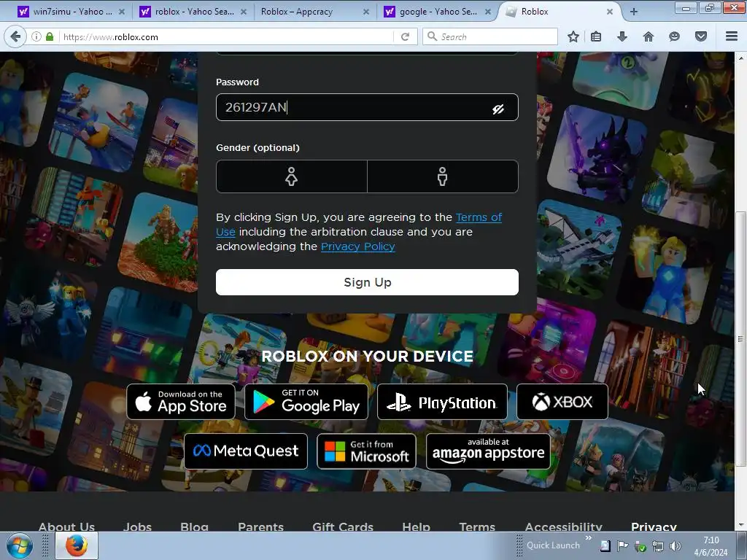Click the volume speaker tray icon

[x=675, y=546]
